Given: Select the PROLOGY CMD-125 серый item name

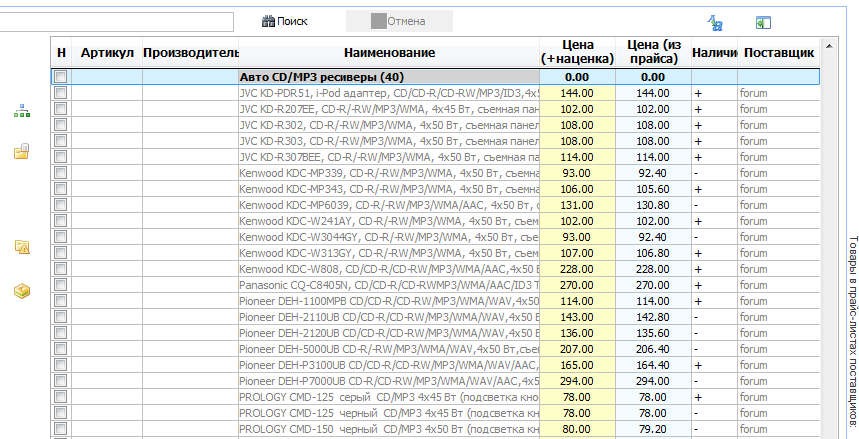Looking at the screenshot, I should (x=389, y=397).
